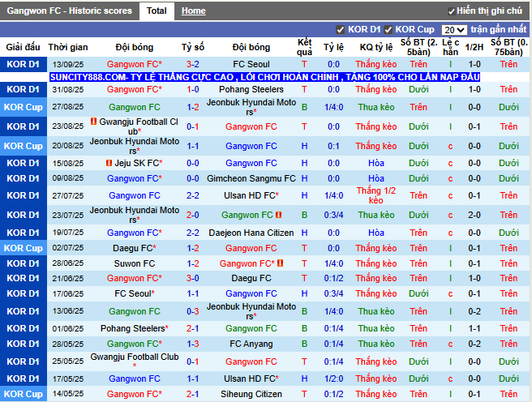Open Daejeon Hana Citizen team link

[x=251, y=233]
